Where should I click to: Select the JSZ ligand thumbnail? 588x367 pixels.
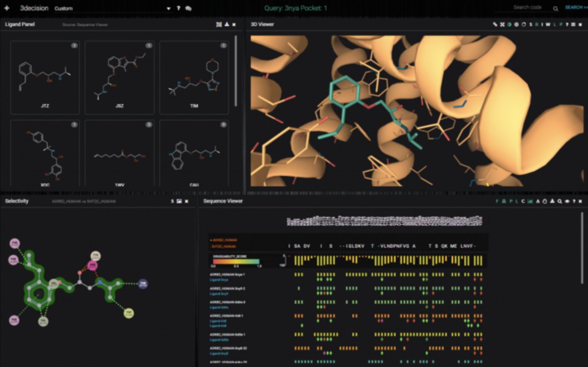pyautogui.click(x=119, y=78)
